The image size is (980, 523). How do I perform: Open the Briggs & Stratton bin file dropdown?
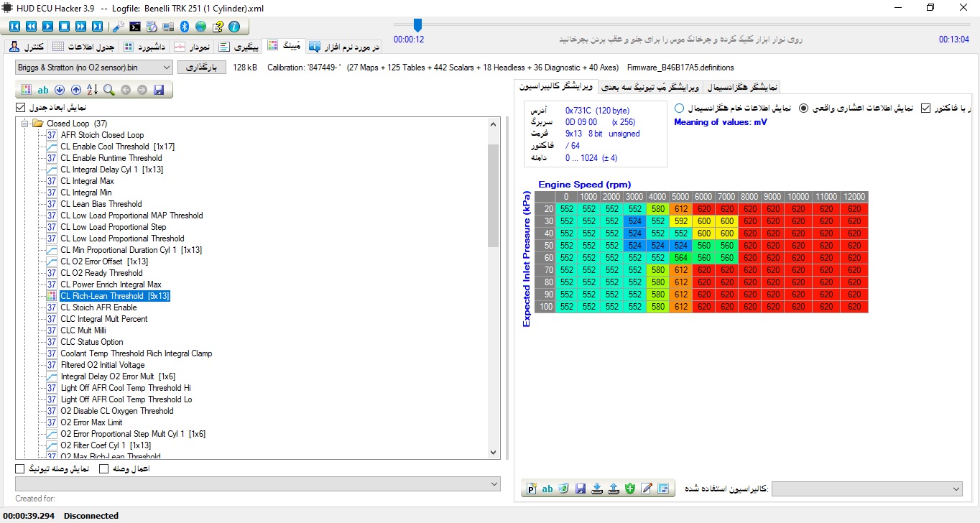[x=94, y=68]
